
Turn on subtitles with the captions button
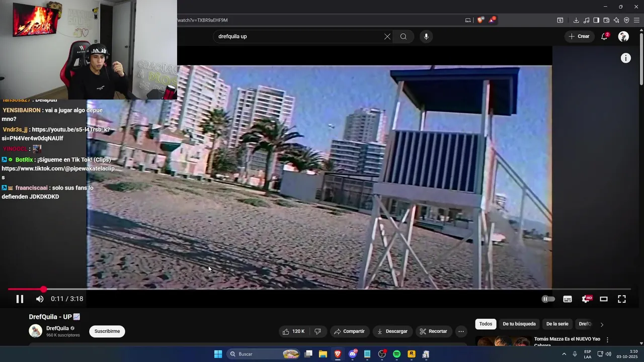568,299
